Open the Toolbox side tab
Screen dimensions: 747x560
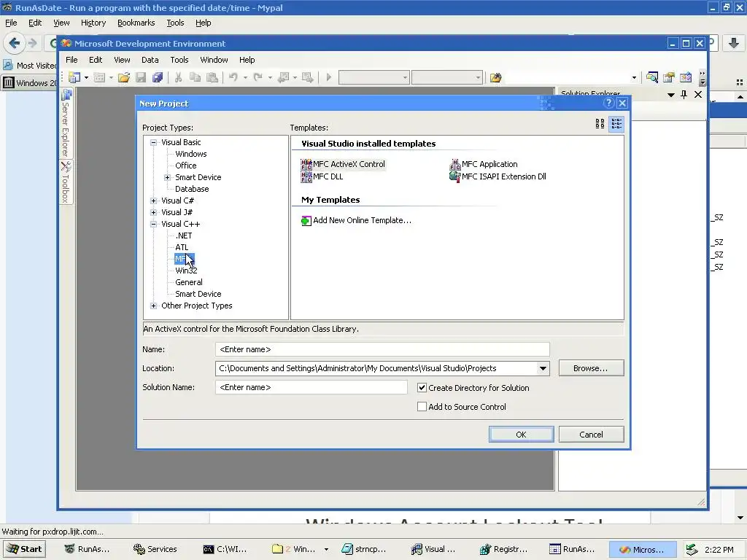66,182
